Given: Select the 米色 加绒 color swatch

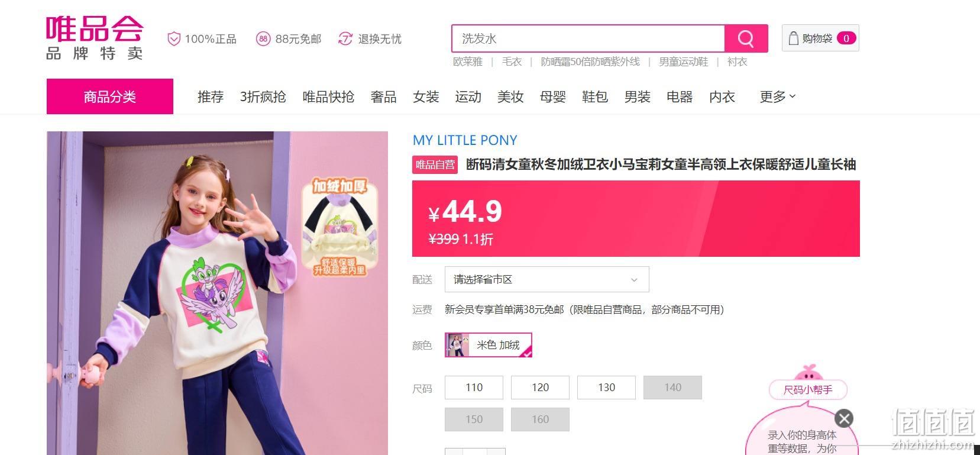Looking at the screenshot, I should click(x=489, y=345).
